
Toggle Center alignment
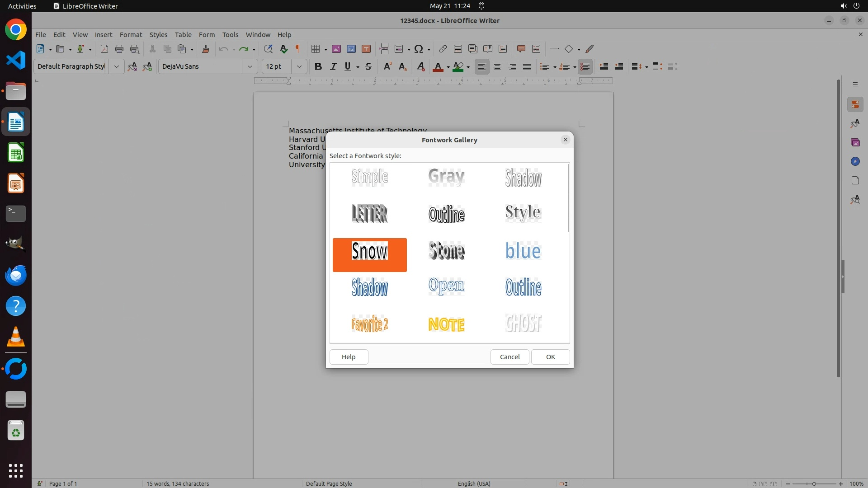497,66
